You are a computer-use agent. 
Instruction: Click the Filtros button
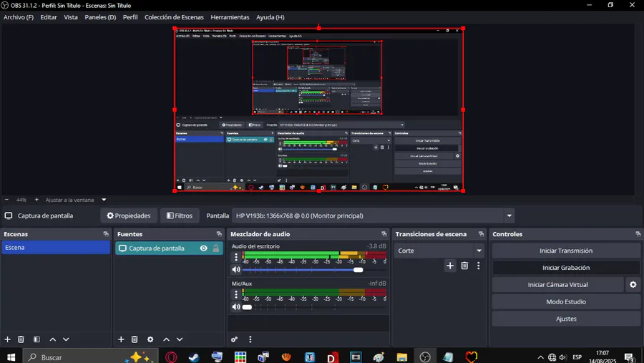click(x=180, y=216)
